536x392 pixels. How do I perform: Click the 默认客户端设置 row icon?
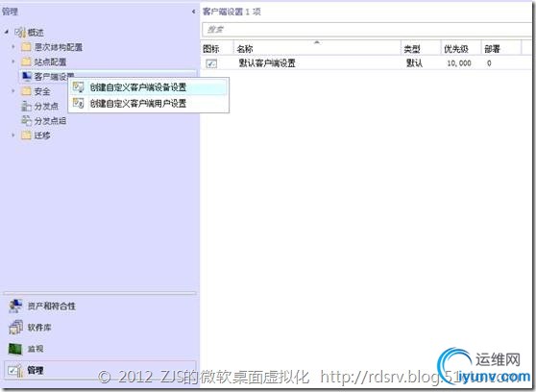click(211, 63)
